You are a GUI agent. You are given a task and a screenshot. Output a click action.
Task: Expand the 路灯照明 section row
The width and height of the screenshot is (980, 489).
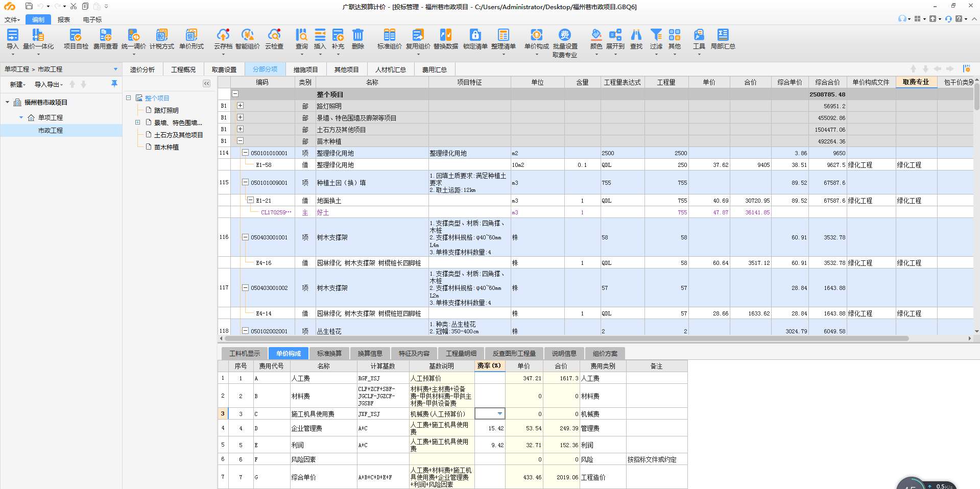(x=240, y=106)
